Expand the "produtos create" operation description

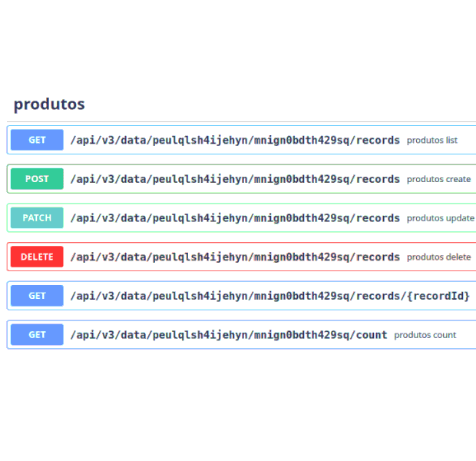click(438, 179)
